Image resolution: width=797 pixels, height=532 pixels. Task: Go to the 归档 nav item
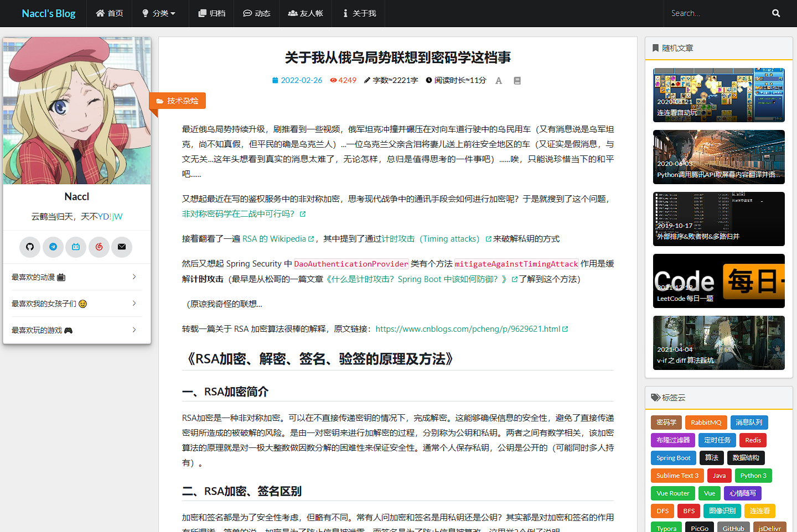click(x=212, y=13)
